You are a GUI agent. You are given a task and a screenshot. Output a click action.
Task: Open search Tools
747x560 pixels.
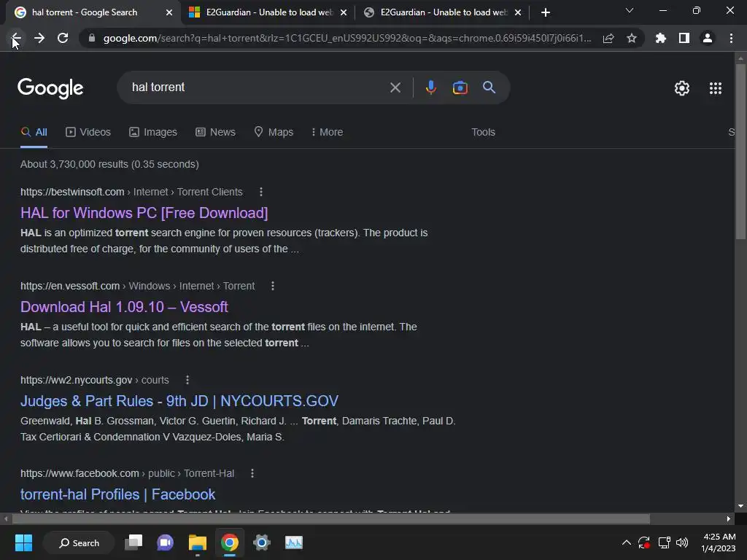[483, 133]
